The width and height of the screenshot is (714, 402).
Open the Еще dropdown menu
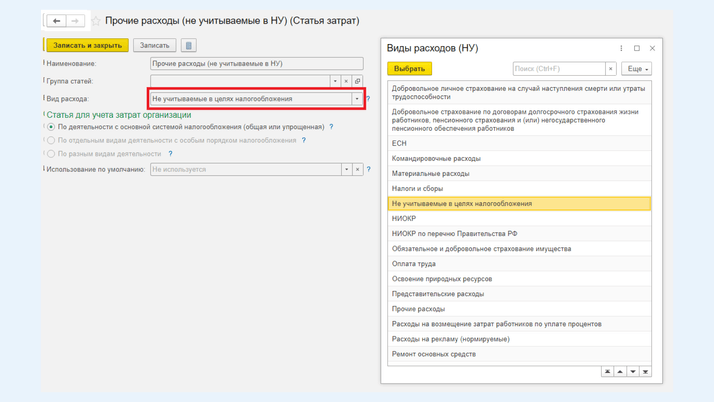pos(637,69)
